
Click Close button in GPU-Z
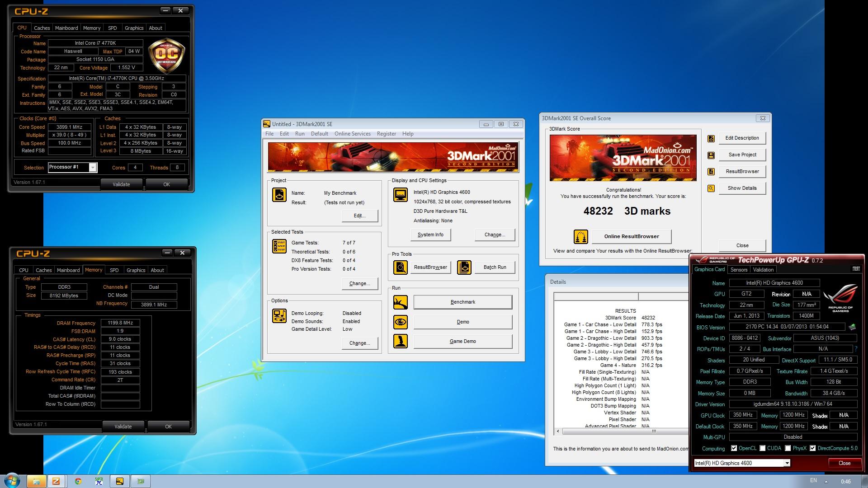point(844,463)
